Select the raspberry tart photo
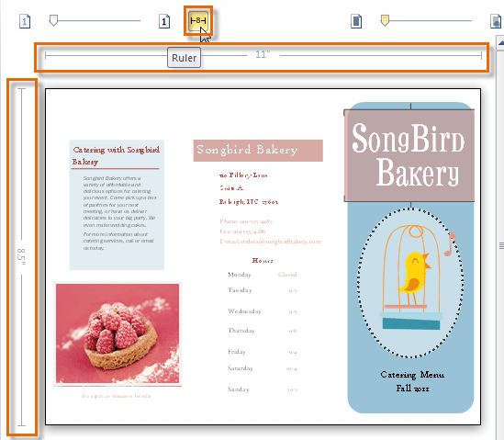The height and width of the screenshot is (440, 504). (118, 333)
